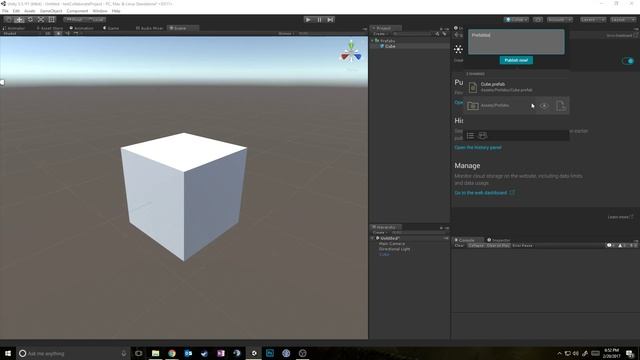Switch to the Animator tab

pyautogui.click(x=14, y=28)
